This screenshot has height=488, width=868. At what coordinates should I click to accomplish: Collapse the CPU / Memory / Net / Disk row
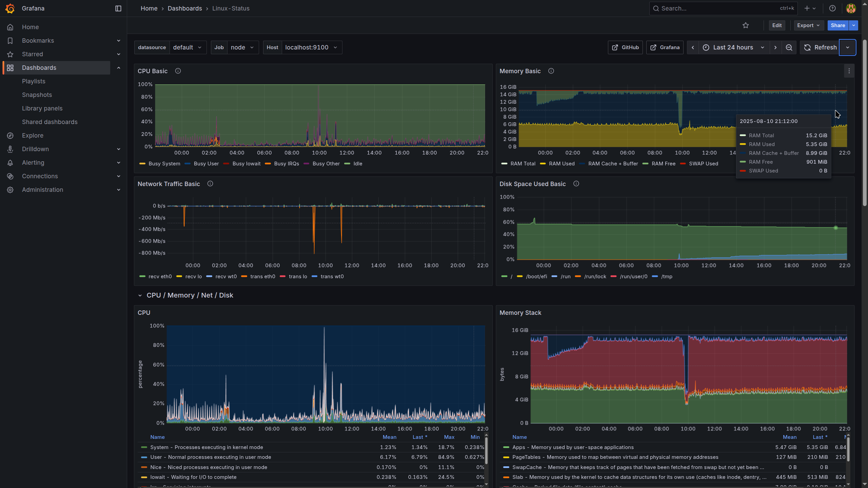pos(140,296)
